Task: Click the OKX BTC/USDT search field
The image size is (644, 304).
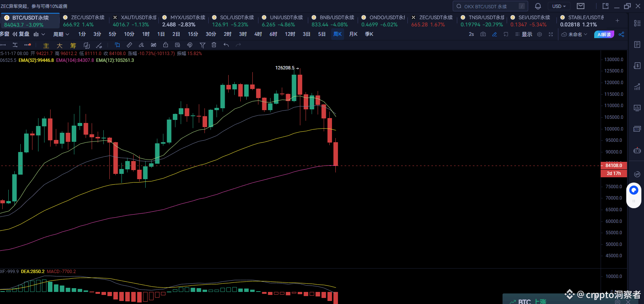Action: (x=490, y=6)
